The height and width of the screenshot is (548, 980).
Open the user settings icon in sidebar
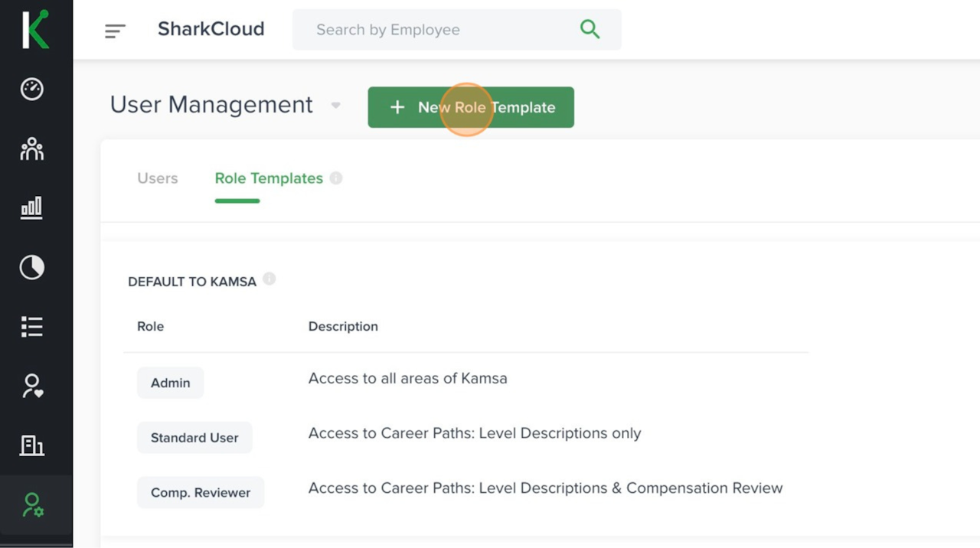pos(32,505)
